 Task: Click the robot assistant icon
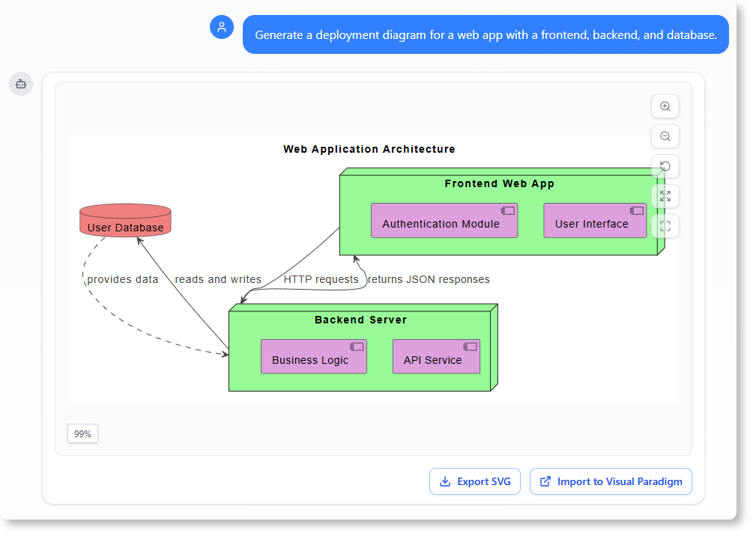tap(20, 84)
